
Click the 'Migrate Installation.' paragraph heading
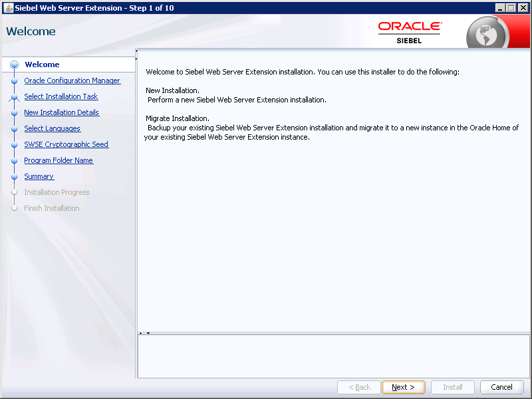(178, 118)
